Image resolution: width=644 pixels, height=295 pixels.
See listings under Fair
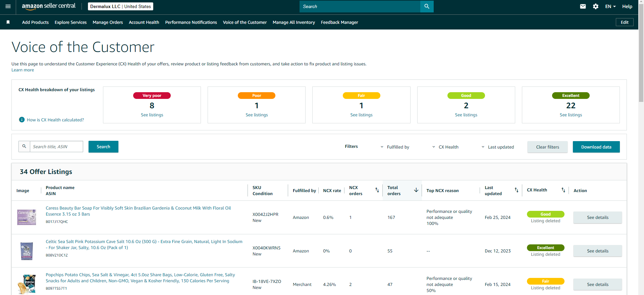361,115
